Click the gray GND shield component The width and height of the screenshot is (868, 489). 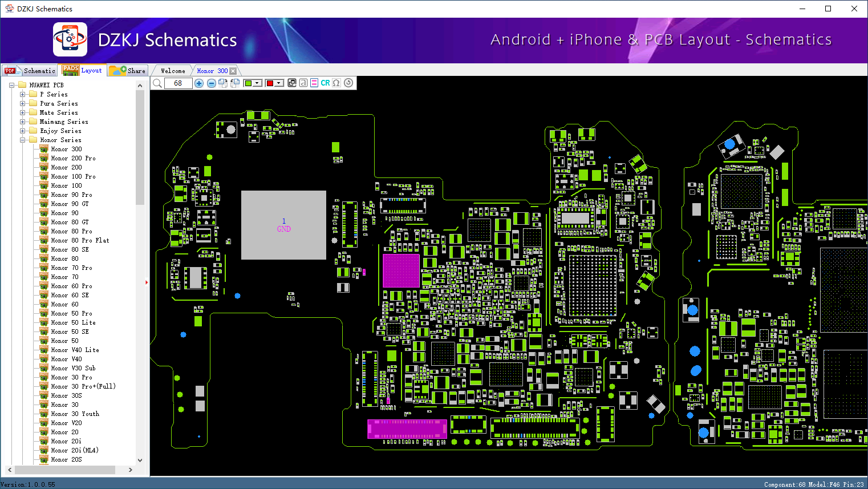pos(283,225)
